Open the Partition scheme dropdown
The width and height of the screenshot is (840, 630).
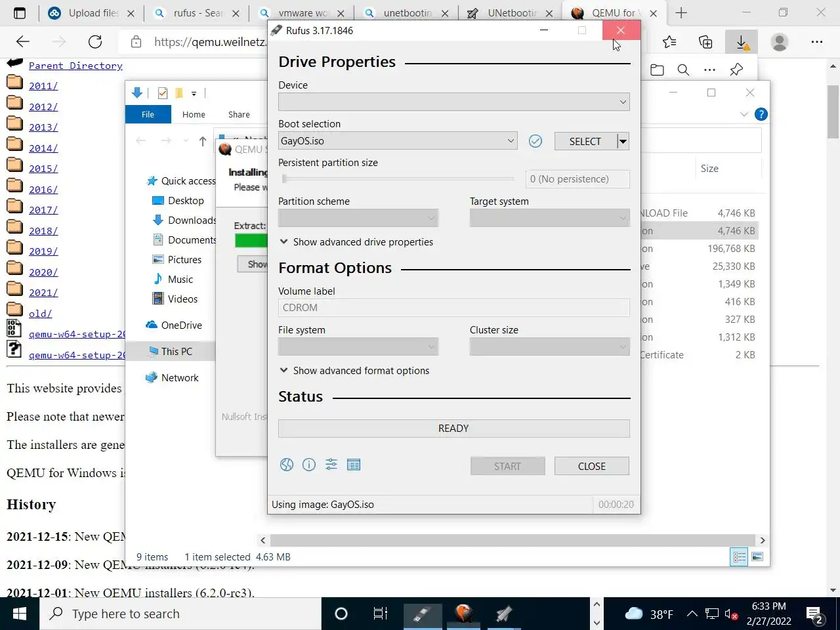click(x=358, y=218)
